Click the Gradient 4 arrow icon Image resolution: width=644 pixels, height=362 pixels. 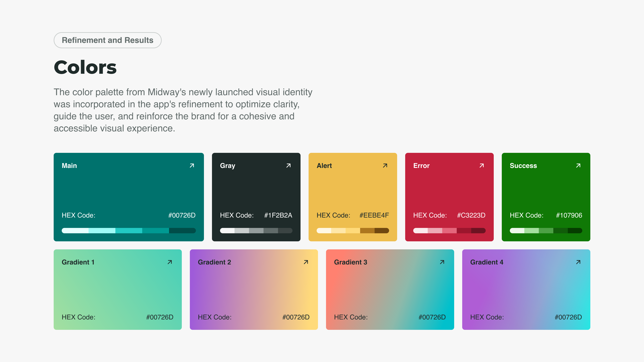pyautogui.click(x=578, y=262)
